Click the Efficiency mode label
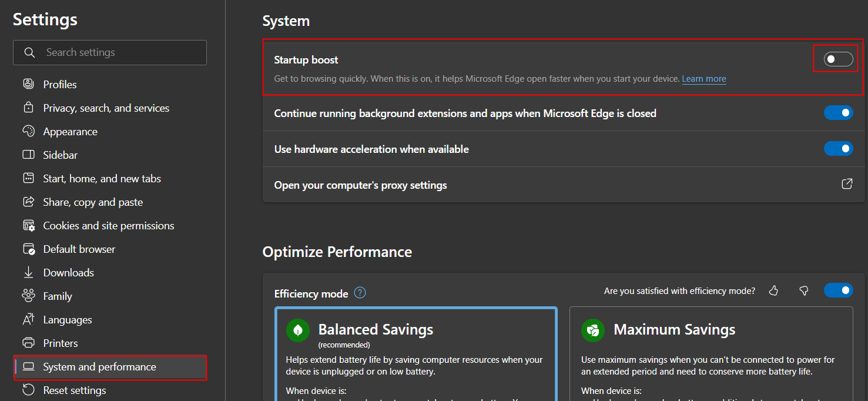The width and height of the screenshot is (868, 401). pyautogui.click(x=311, y=293)
